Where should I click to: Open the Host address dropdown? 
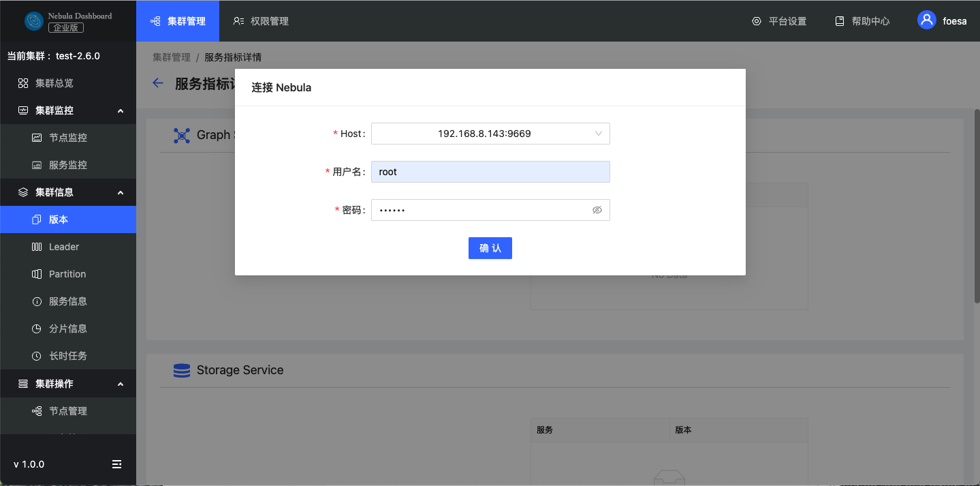click(490, 134)
